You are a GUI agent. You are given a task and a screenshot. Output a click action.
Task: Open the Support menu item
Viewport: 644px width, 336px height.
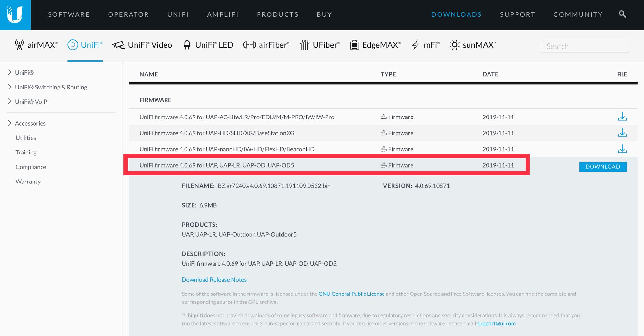coord(517,14)
